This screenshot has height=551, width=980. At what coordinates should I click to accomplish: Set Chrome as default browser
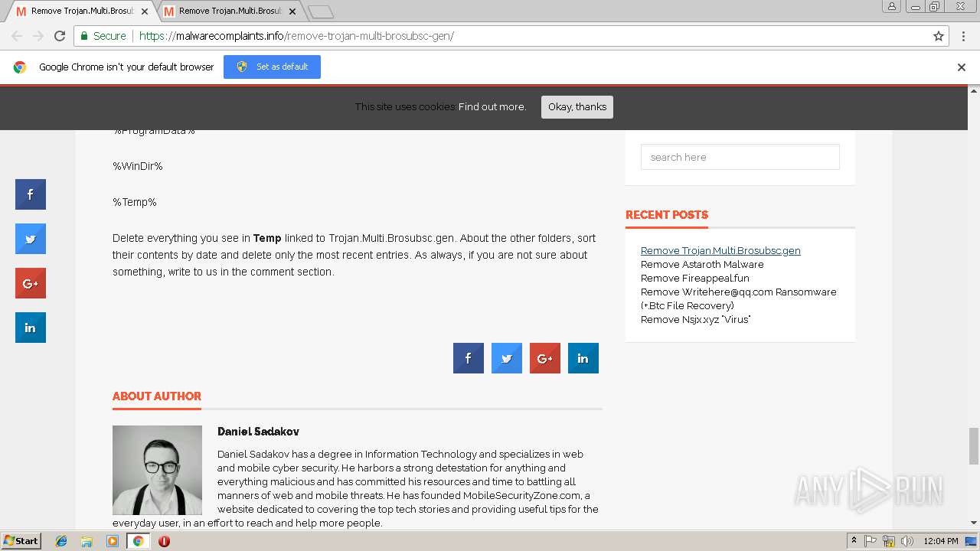(272, 67)
